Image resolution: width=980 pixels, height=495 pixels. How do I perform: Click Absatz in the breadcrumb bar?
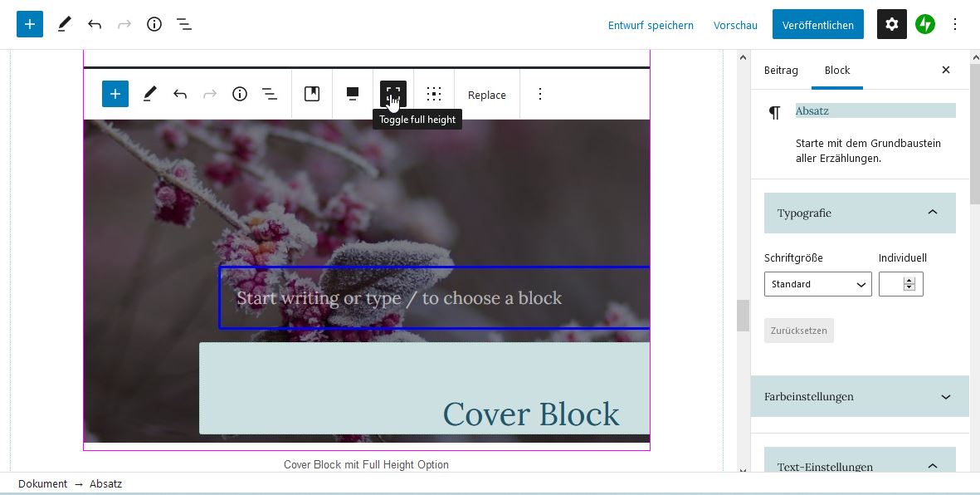pos(105,483)
